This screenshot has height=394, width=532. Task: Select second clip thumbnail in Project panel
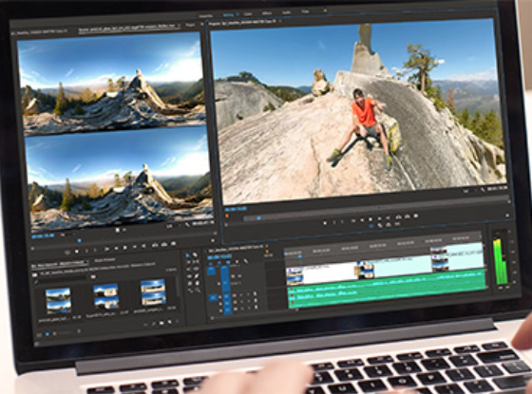pyautogui.click(x=105, y=296)
